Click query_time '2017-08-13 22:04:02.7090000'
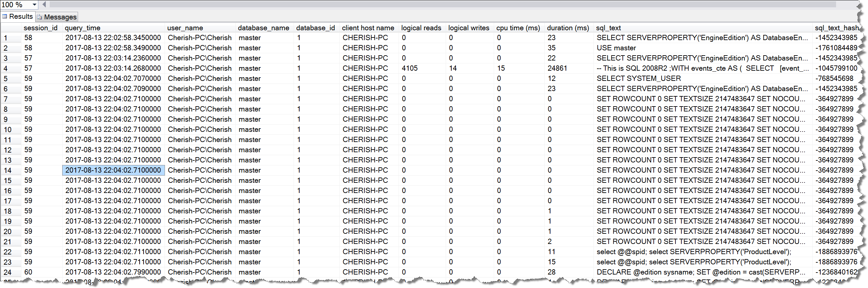 (x=113, y=89)
